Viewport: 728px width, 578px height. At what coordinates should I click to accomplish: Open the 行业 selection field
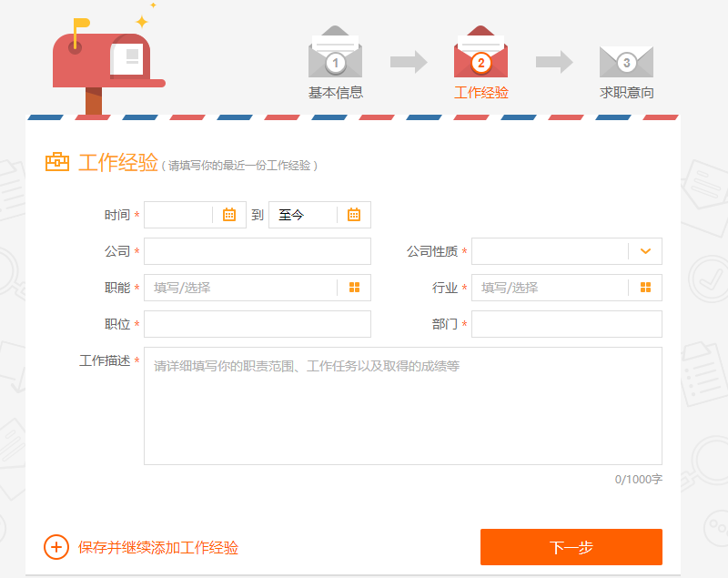click(546, 288)
